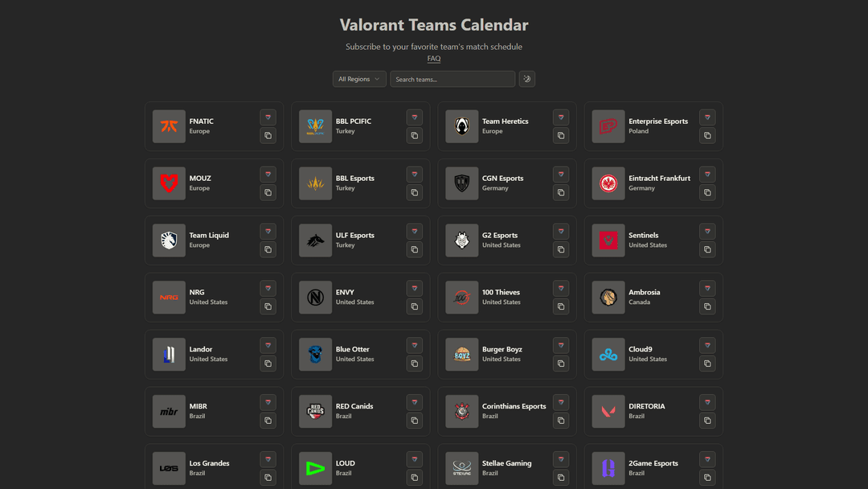Screen dimensions: 868x489
Task: Click the 100 Thieves logo thumbnail
Action: (x=461, y=297)
